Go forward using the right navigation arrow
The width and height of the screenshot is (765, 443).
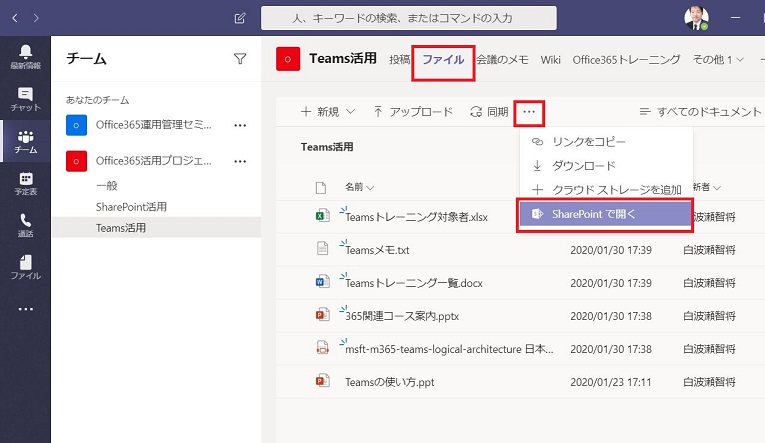pos(36,18)
